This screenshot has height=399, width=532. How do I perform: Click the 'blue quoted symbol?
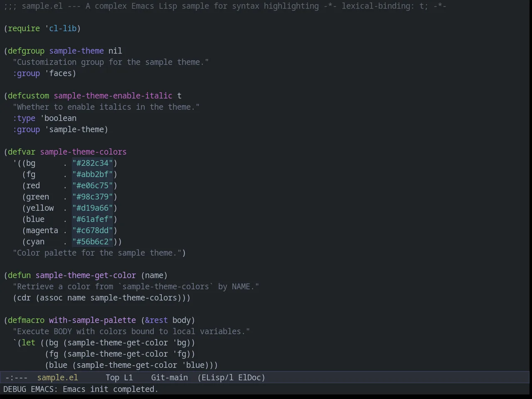click(193, 365)
